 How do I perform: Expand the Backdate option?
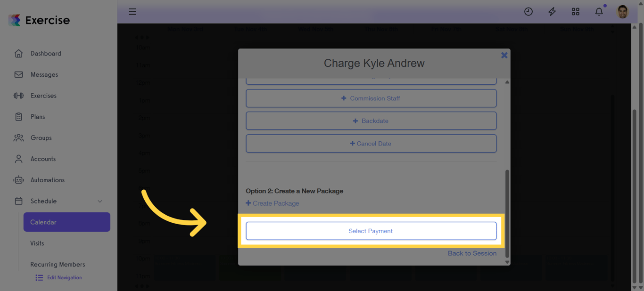[371, 121]
